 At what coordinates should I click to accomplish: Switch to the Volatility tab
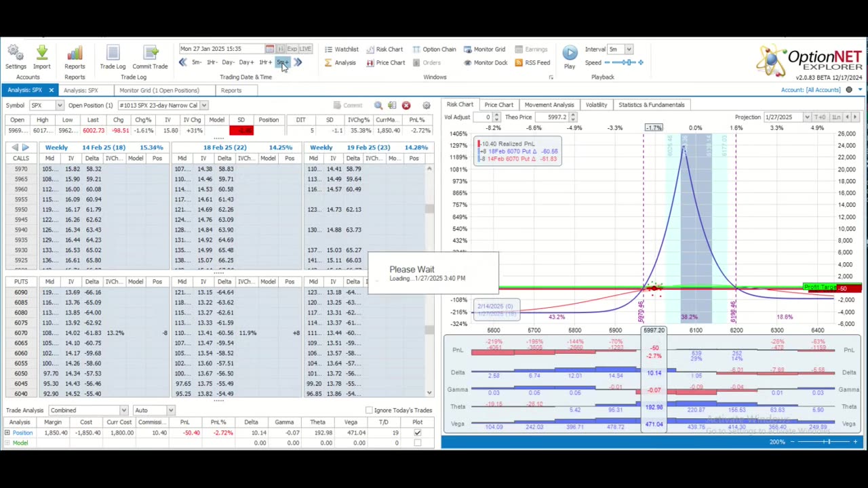pos(596,105)
